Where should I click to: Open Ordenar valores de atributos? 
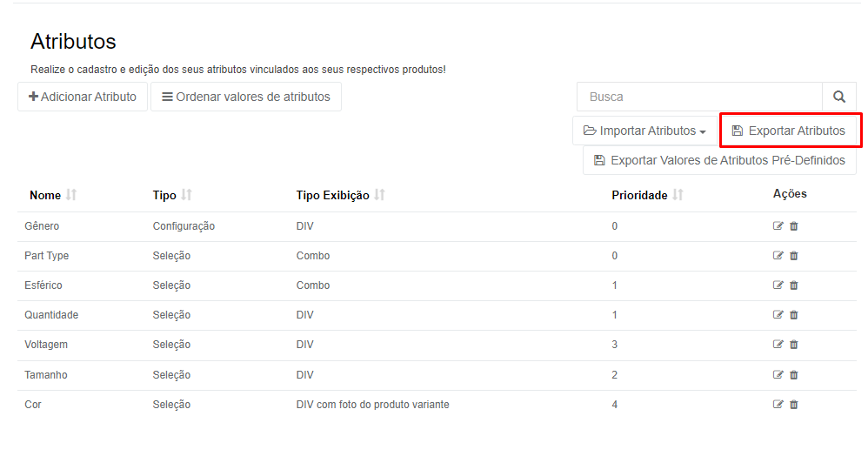click(x=246, y=97)
